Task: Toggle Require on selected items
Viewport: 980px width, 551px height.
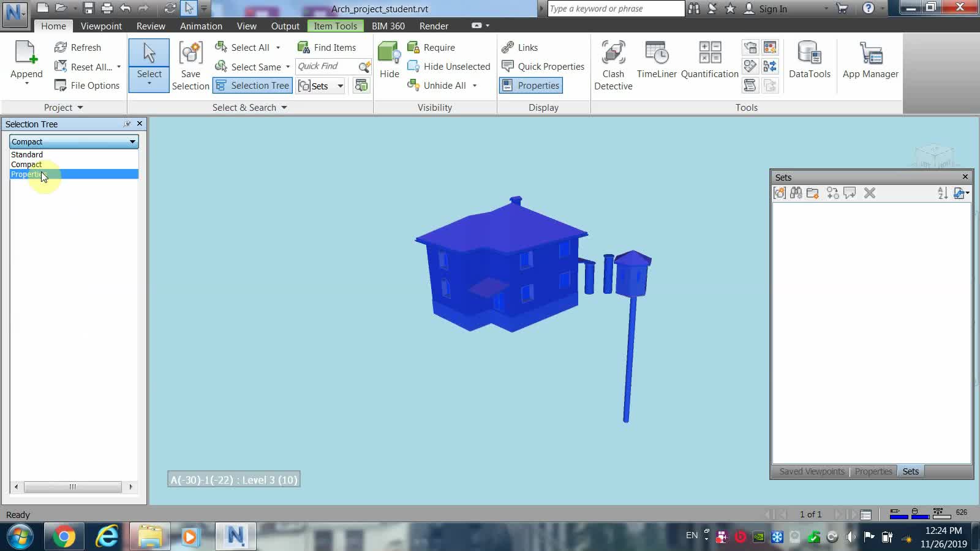Action: point(431,47)
